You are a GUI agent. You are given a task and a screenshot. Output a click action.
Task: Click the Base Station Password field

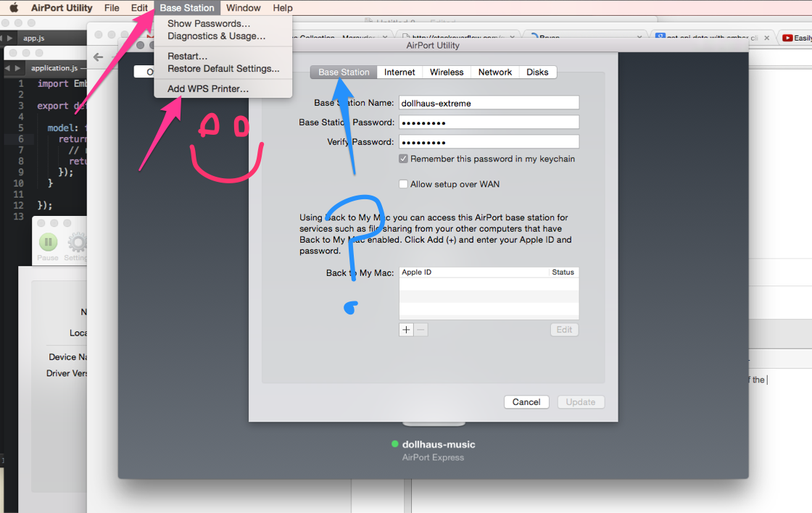(x=489, y=122)
